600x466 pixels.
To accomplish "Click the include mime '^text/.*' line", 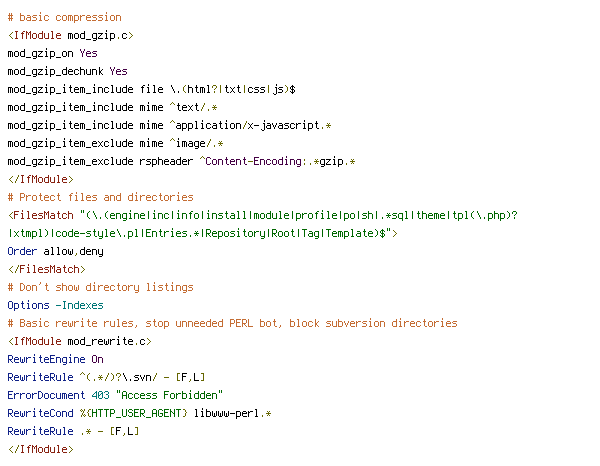I will 112,108.
